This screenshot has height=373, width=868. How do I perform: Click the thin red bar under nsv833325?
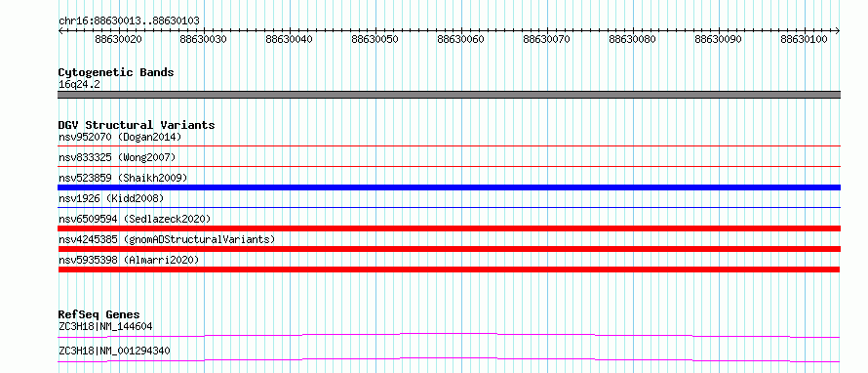449,166
